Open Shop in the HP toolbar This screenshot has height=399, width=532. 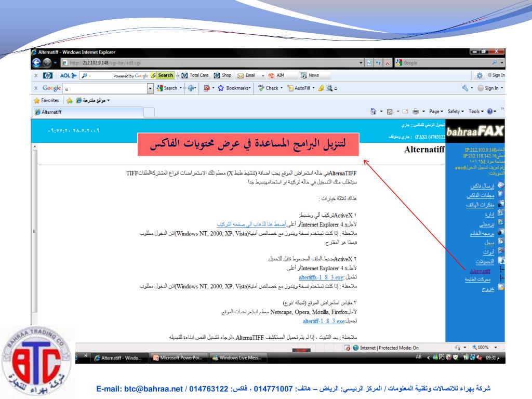[x=223, y=75]
